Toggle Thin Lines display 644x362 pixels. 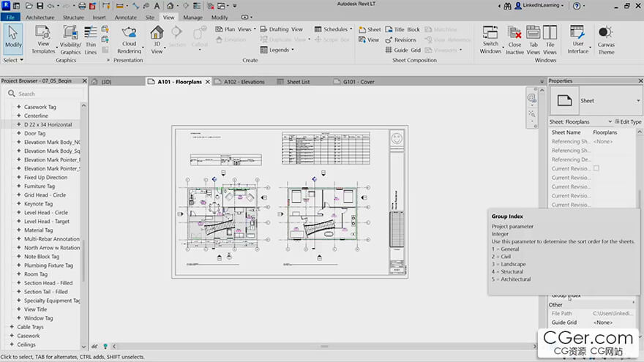click(90, 39)
